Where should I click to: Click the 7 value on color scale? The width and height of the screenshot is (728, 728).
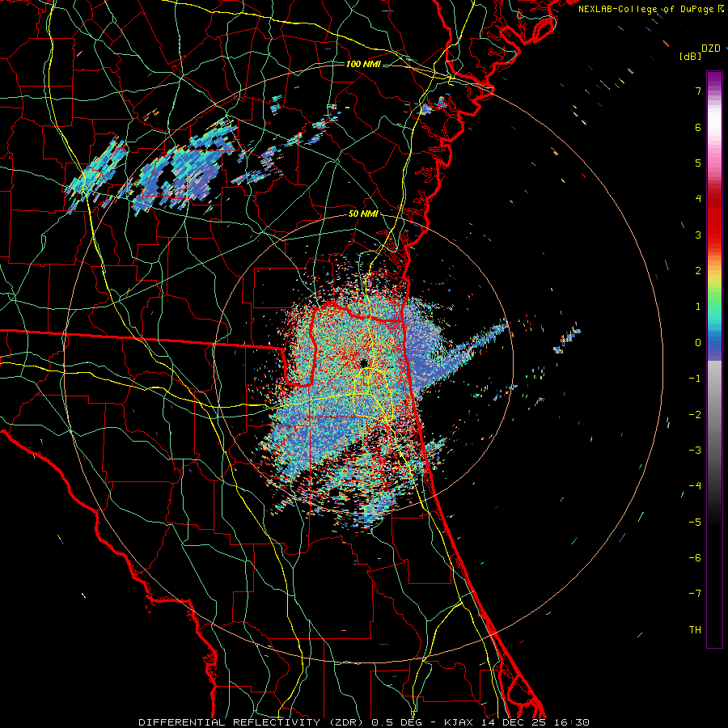pyautogui.click(x=698, y=91)
